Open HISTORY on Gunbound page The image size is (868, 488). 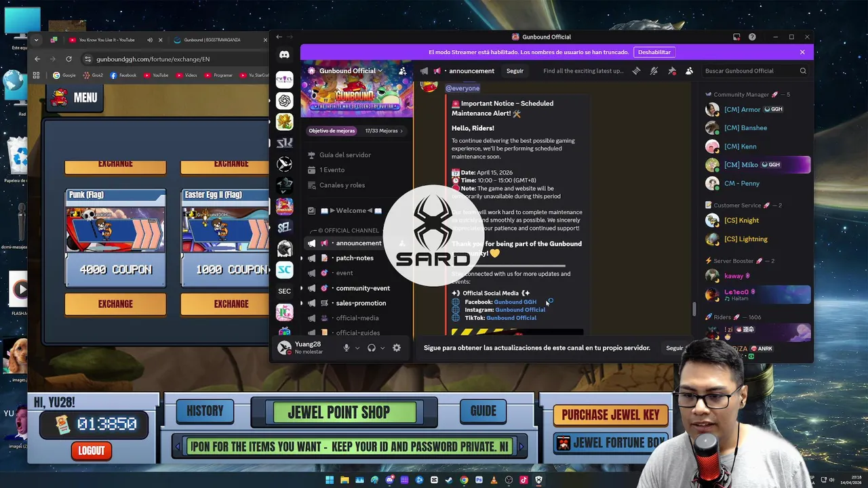tap(205, 411)
